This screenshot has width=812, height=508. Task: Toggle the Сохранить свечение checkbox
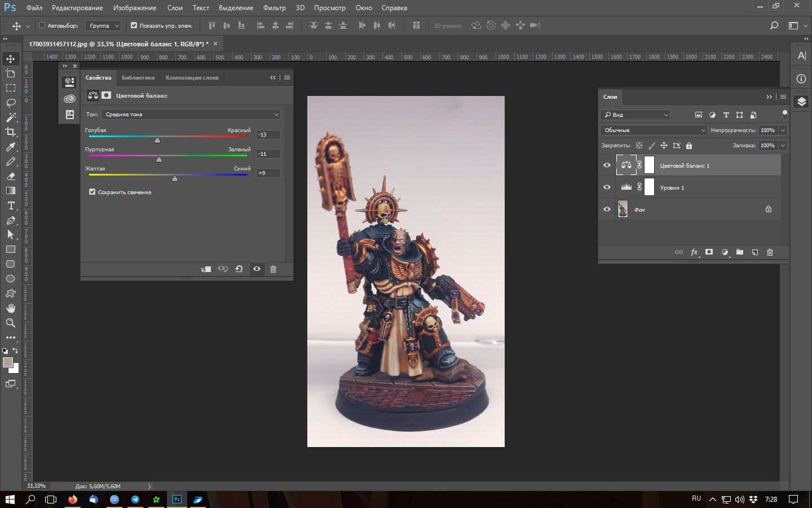click(x=92, y=192)
